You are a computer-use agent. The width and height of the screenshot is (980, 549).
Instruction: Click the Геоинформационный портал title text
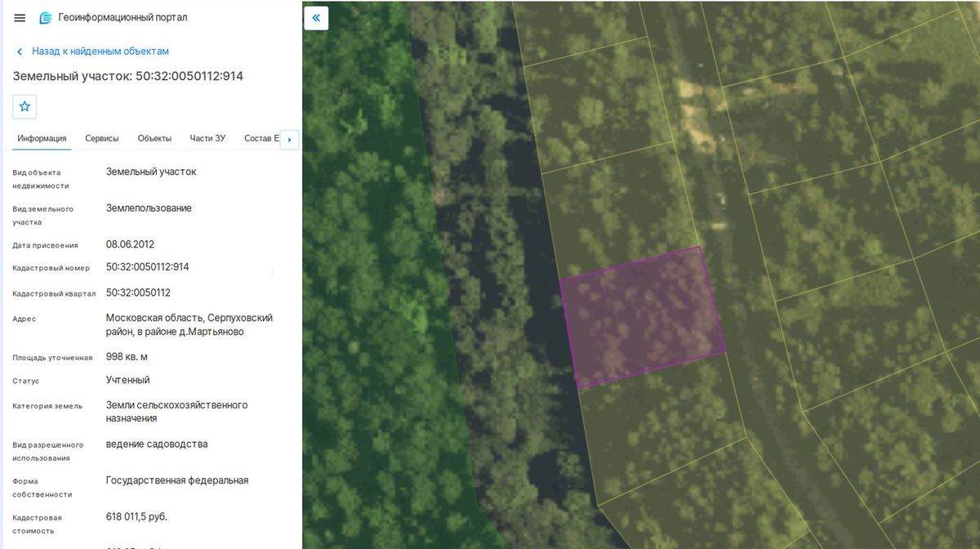(x=122, y=17)
